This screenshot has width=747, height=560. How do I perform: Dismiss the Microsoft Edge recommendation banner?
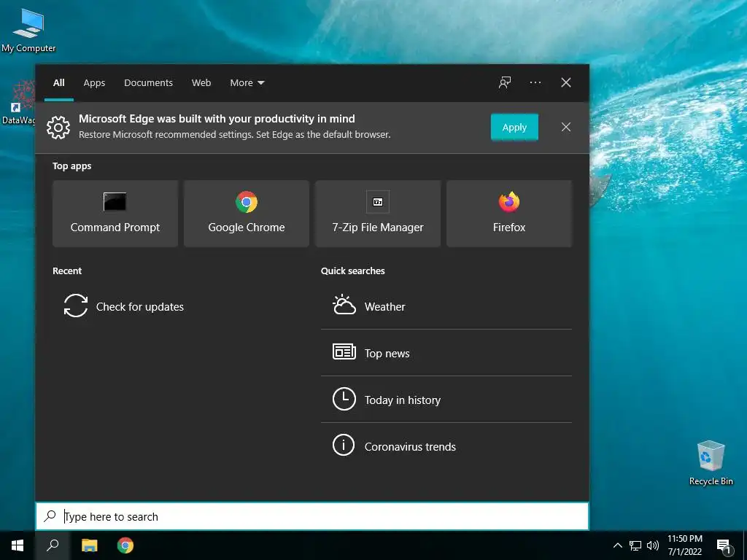pyautogui.click(x=565, y=127)
